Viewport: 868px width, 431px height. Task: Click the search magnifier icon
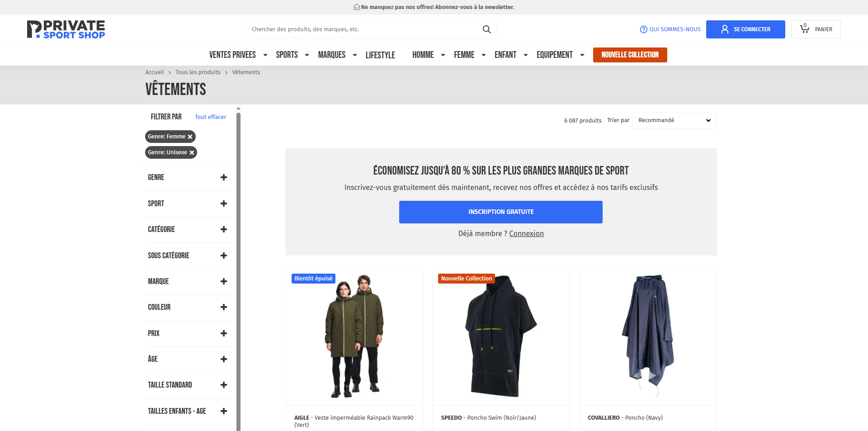click(486, 29)
